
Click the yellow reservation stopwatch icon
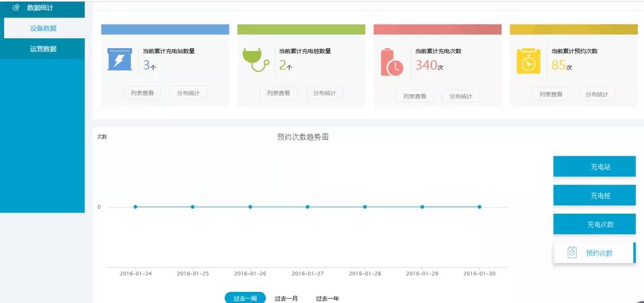pyautogui.click(x=528, y=62)
